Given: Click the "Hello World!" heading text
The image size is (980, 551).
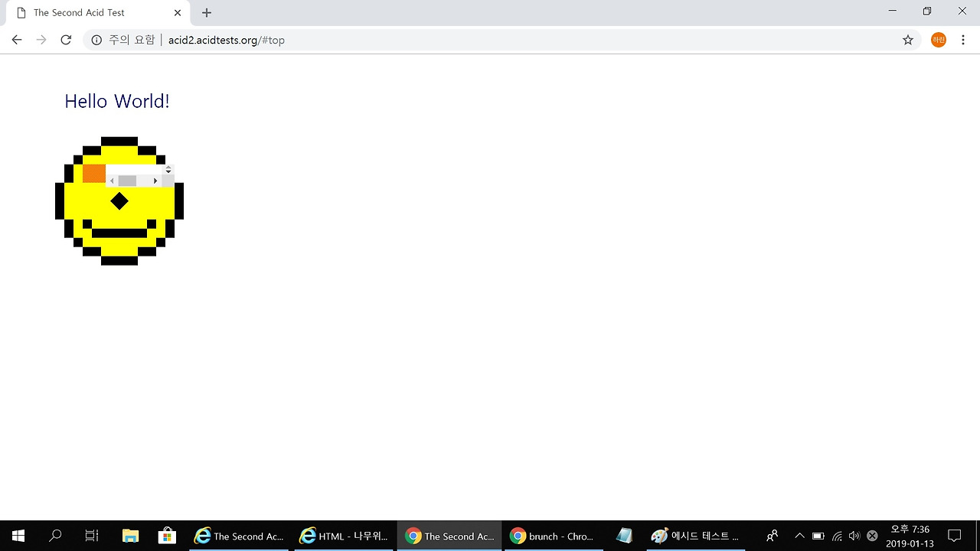Looking at the screenshot, I should pyautogui.click(x=117, y=101).
